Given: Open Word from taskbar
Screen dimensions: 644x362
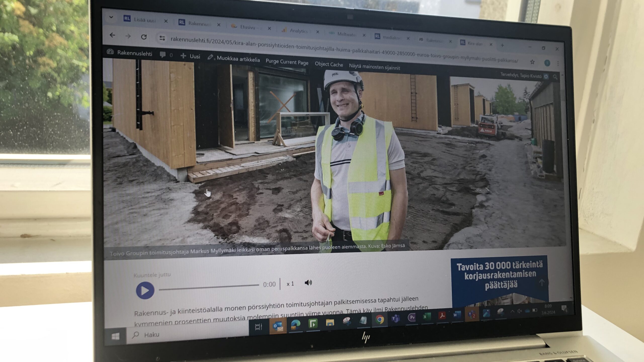Looking at the screenshot, I should (457, 314).
